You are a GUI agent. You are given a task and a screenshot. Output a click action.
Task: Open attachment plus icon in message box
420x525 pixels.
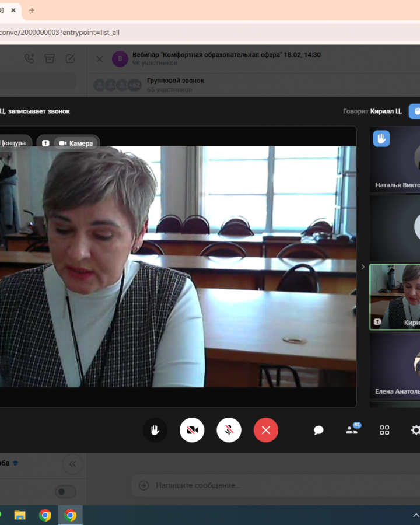tap(143, 485)
